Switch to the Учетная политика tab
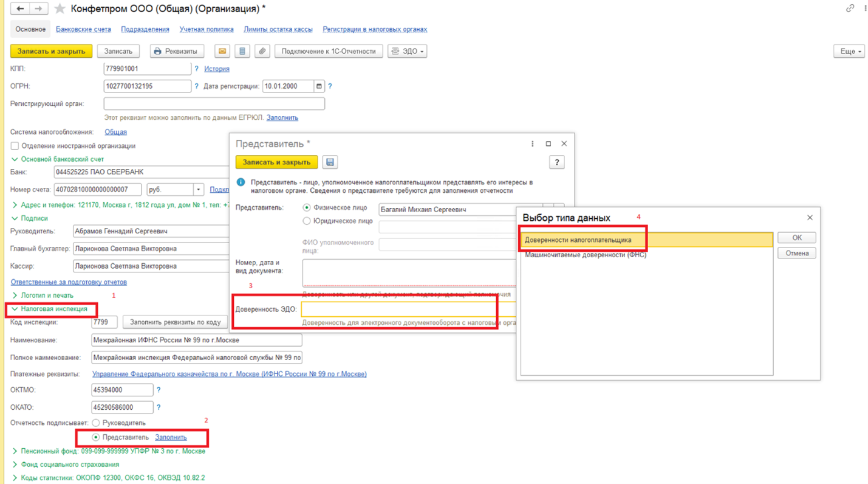Image resolution: width=868 pixels, height=484 pixels. (207, 29)
